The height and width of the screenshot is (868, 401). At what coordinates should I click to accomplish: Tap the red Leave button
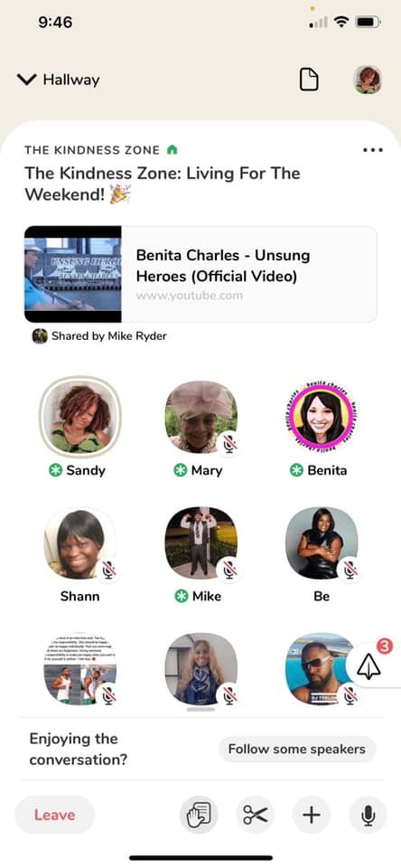tap(55, 815)
